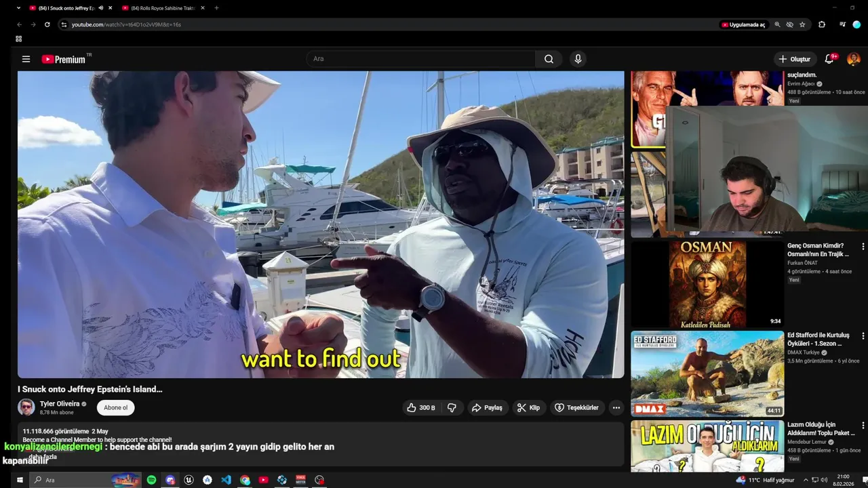Send thanks with Teşekkürler button
The width and height of the screenshot is (868, 488).
(577, 407)
